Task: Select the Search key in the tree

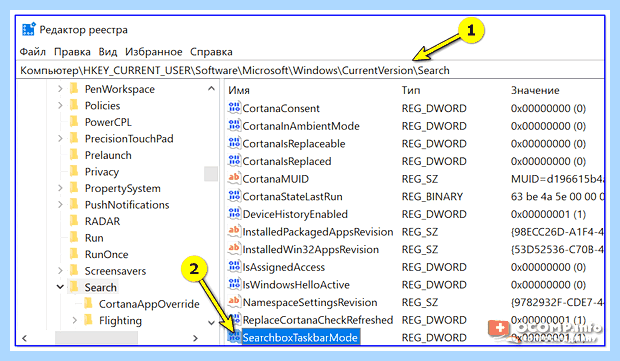Action: [100, 287]
